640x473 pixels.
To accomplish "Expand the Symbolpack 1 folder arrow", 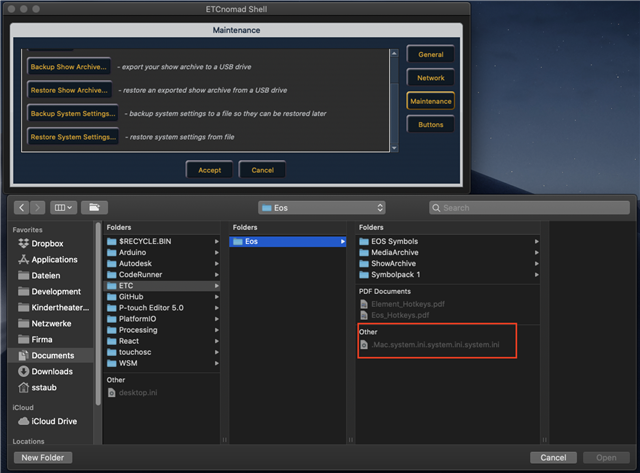I will coord(536,274).
